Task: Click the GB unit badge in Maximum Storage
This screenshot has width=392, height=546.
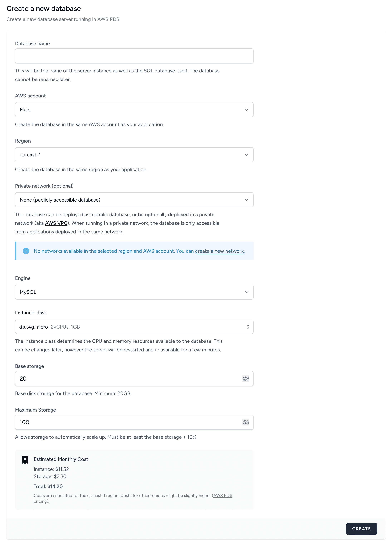Action: [x=246, y=422]
